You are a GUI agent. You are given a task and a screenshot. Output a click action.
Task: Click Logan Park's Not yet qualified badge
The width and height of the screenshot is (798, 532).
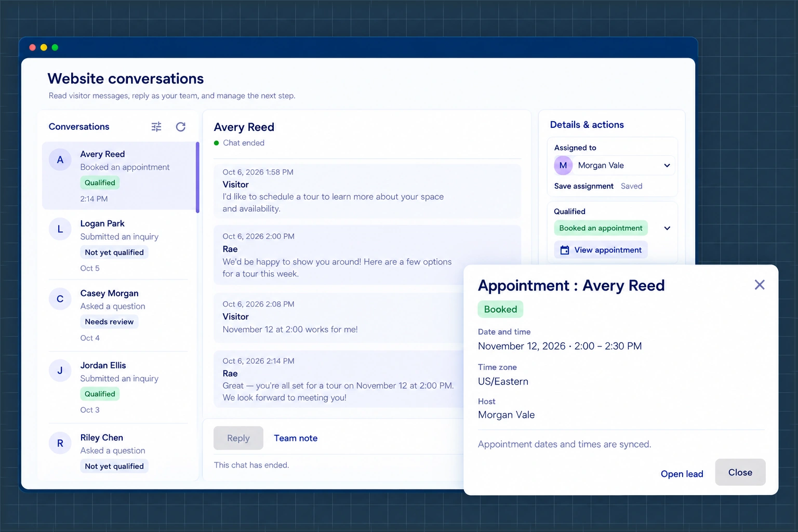pyautogui.click(x=114, y=252)
